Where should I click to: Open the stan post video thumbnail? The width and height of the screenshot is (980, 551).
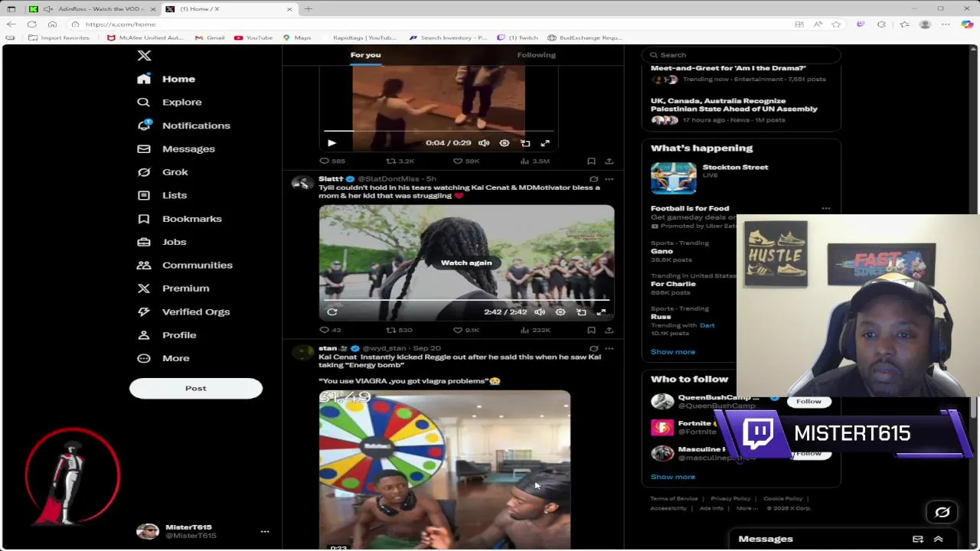[x=445, y=471]
